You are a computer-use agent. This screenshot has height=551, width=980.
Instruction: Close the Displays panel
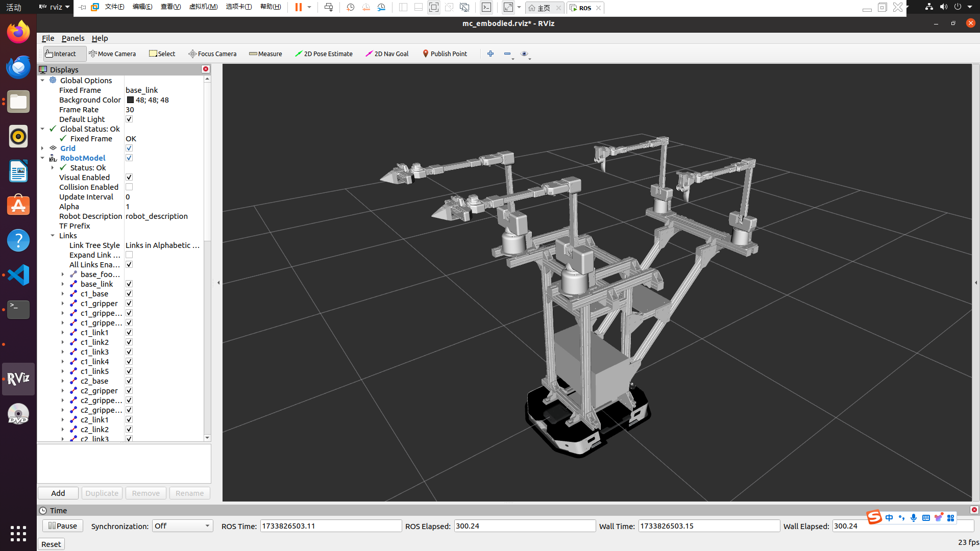[206, 69]
